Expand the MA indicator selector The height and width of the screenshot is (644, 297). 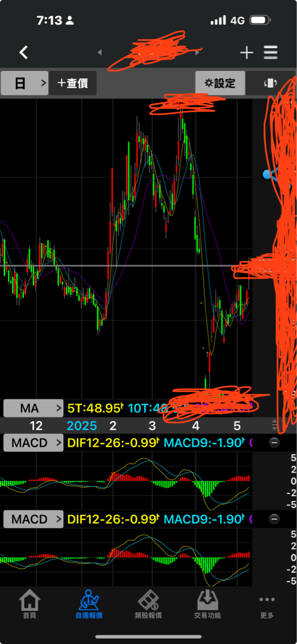click(34, 408)
